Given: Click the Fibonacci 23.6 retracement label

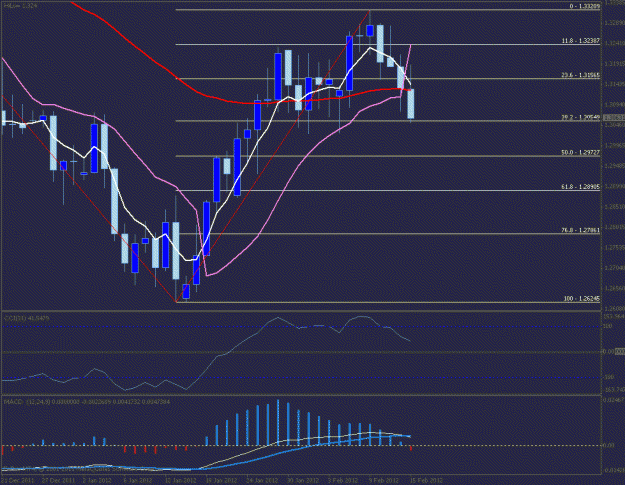Looking at the screenshot, I should point(581,75).
